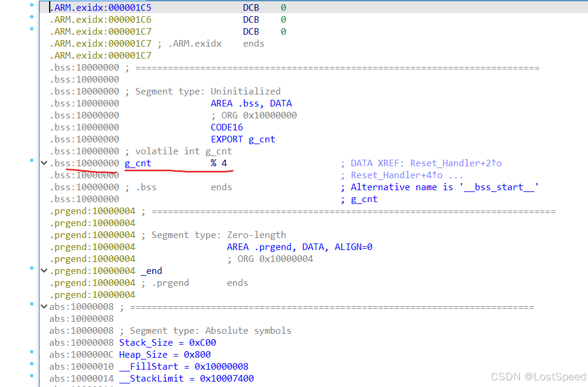Click the AREA .bss, DATA directive
This screenshot has height=387, width=588.
(x=251, y=103)
